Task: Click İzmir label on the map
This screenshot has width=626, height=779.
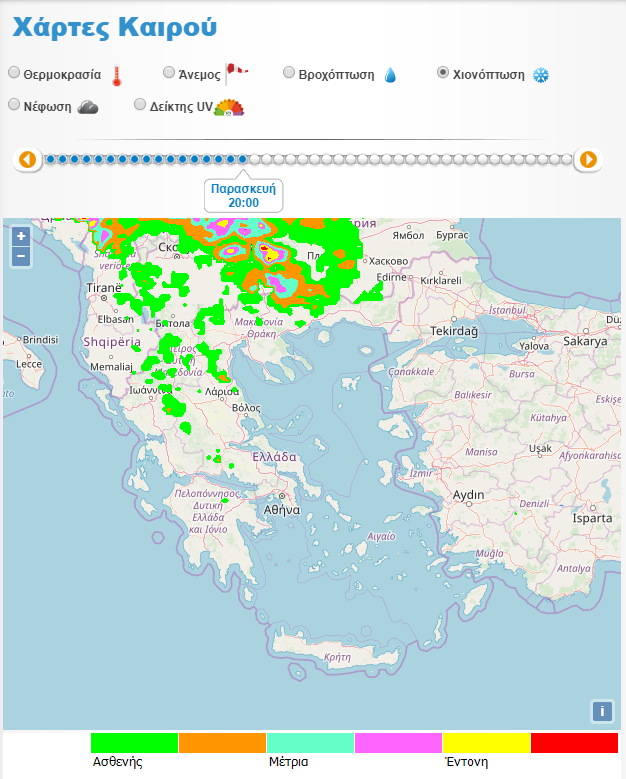Action: click(421, 473)
